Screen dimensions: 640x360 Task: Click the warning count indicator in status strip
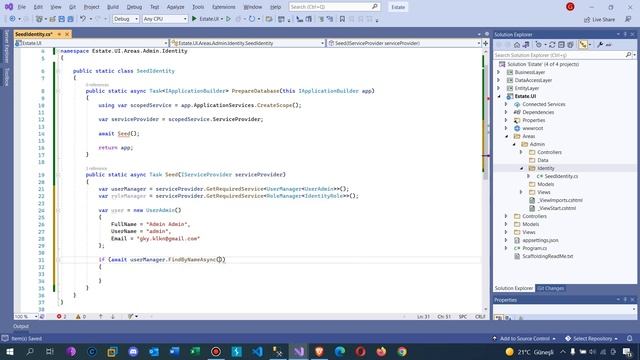click(x=81, y=316)
